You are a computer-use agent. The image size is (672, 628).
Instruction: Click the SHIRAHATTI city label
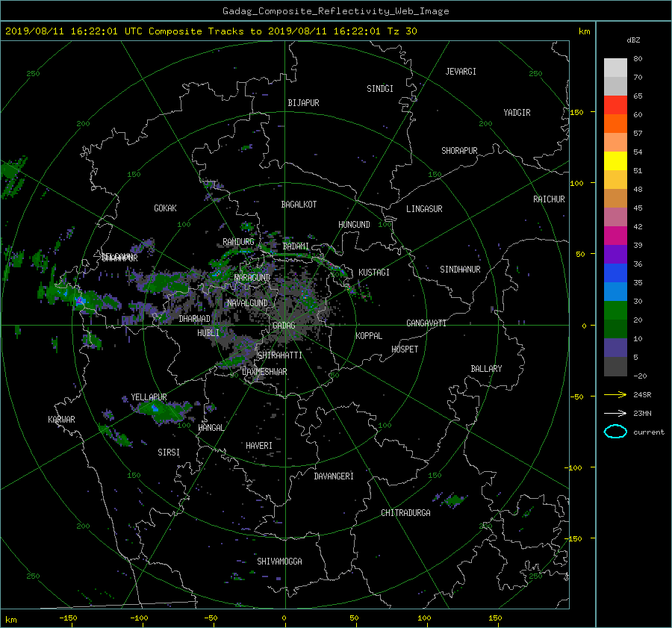(280, 355)
